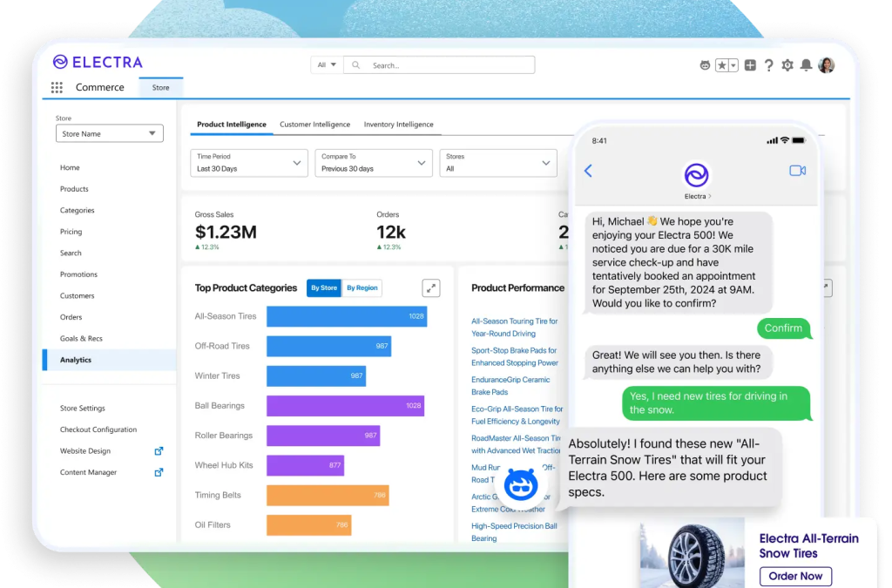Tap the back chevron in the phone chat
This screenshot has width=892, height=588.
[588, 171]
